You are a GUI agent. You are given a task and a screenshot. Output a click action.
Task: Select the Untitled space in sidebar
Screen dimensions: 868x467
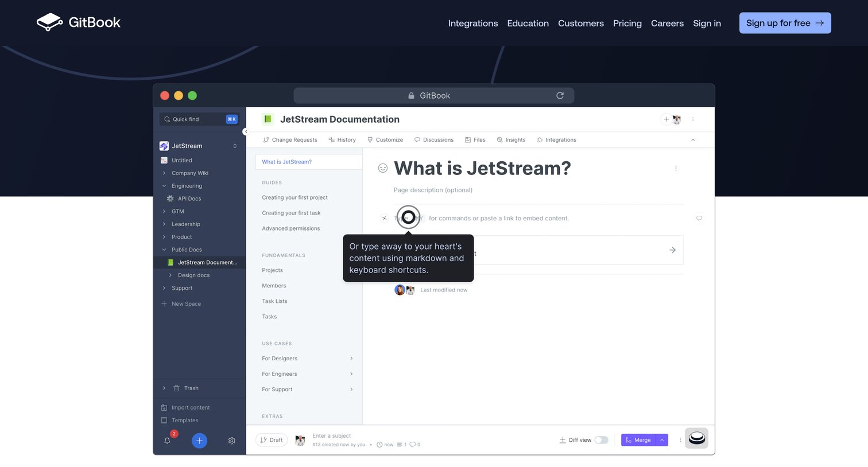[x=181, y=161]
